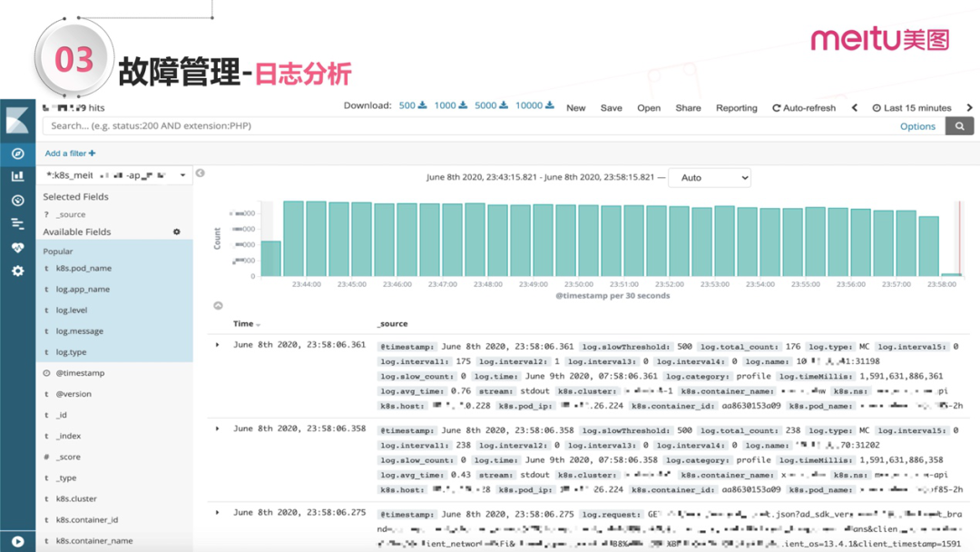Open the Management gear in left sidebar

(x=17, y=271)
